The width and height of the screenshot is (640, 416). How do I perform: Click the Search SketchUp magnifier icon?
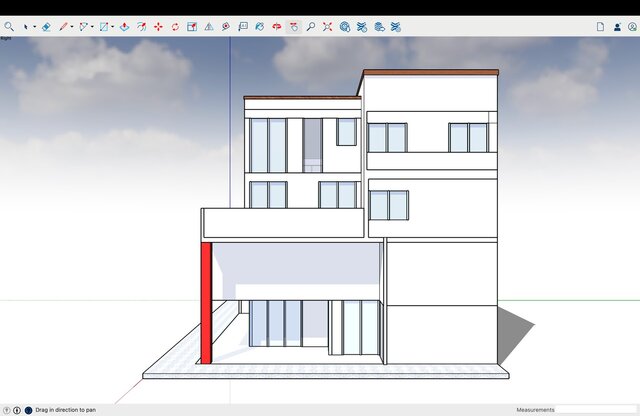pyautogui.click(x=10, y=27)
